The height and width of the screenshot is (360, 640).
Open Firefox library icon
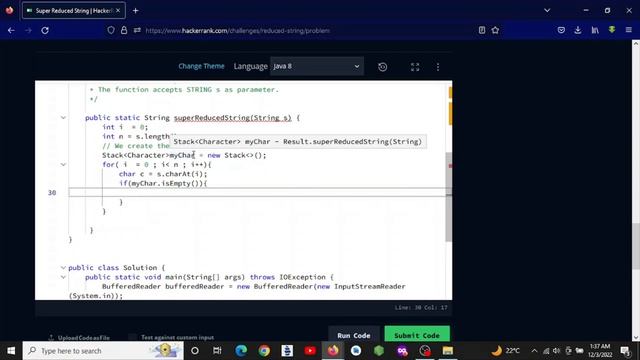[x=595, y=30]
